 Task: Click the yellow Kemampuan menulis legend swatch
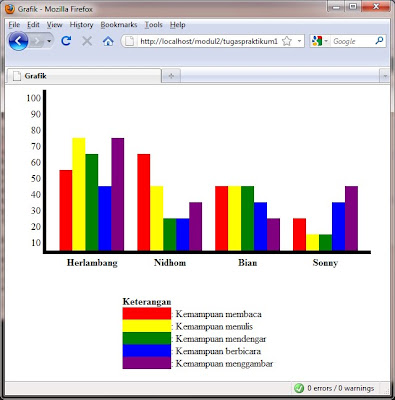click(147, 326)
